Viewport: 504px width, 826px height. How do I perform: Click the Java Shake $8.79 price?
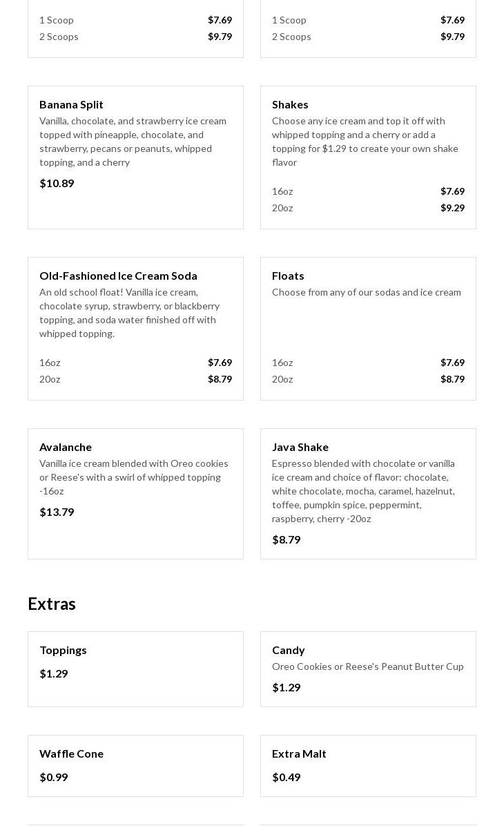(286, 539)
